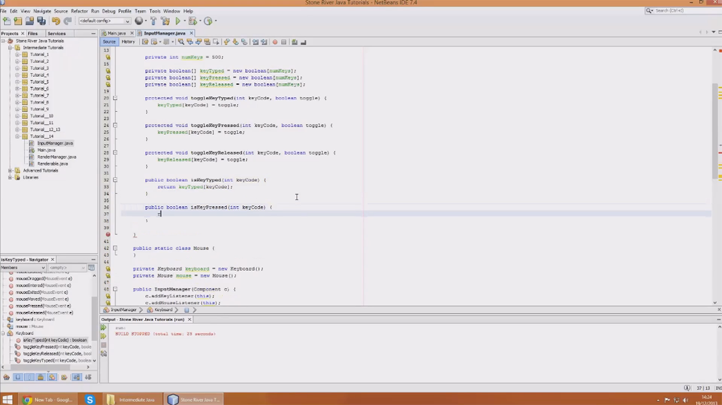
Task: Toggle show static members filter in Navigator
Action: [x=29, y=377]
